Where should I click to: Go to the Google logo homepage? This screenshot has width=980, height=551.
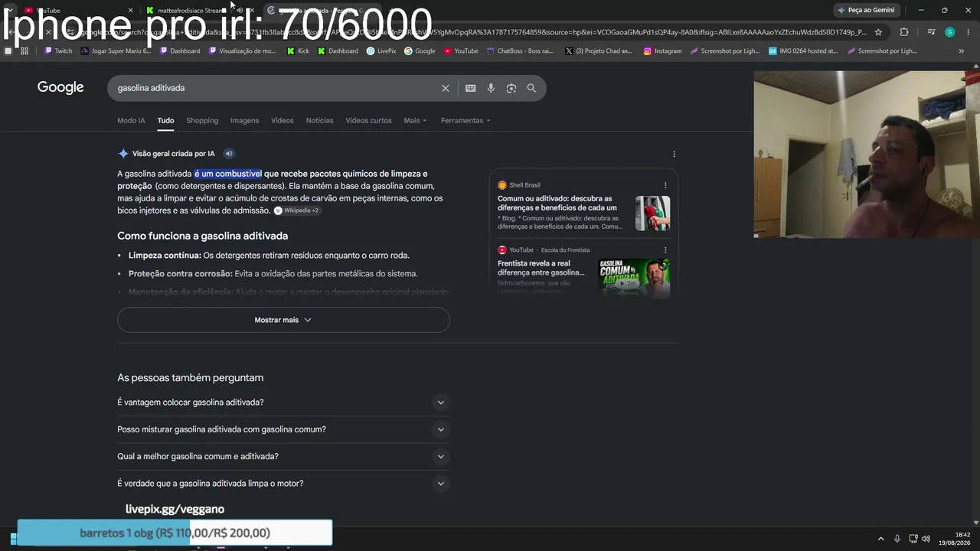coord(60,87)
